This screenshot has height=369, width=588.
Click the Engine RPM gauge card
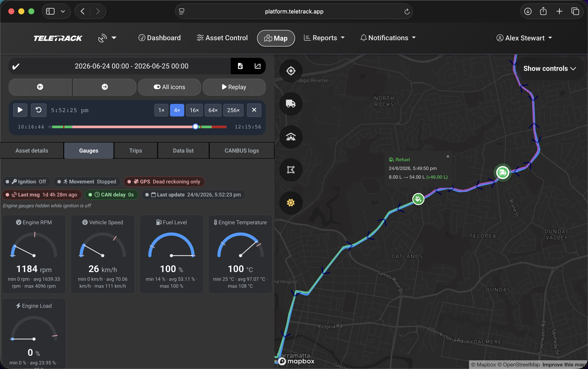(x=34, y=254)
